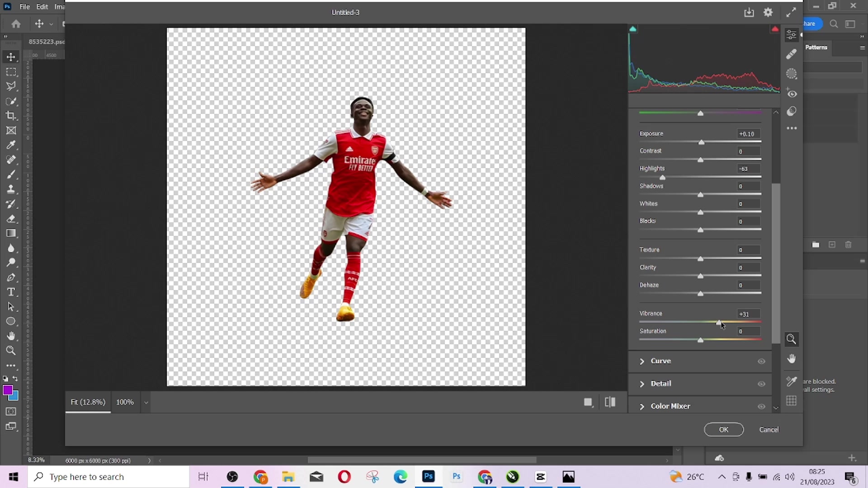868x488 pixels.
Task: Select Fit (12.8%) zoom option
Action: click(88, 402)
